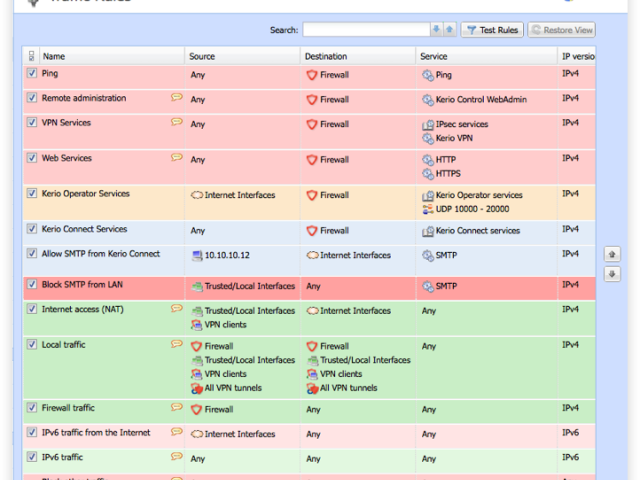Click the HTTPS service icon in Web Services
Image resolution: width=640 pixels, height=480 pixels.
(x=428, y=173)
